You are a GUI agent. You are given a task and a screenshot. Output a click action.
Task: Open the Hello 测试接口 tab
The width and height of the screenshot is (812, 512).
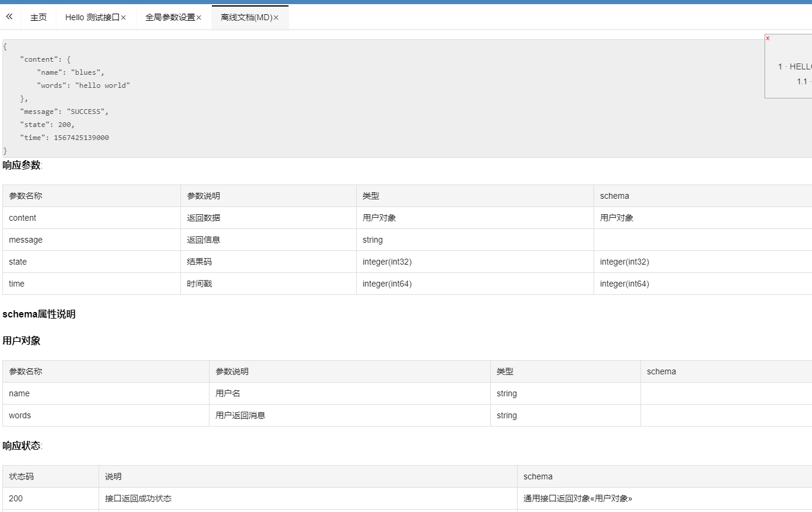(92, 17)
